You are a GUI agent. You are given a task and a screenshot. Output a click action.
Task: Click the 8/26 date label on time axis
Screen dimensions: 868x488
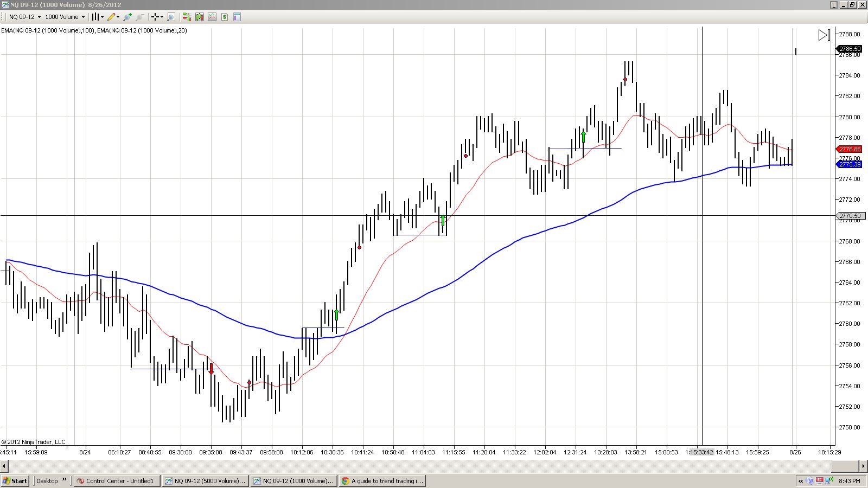click(x=795, y=452)
